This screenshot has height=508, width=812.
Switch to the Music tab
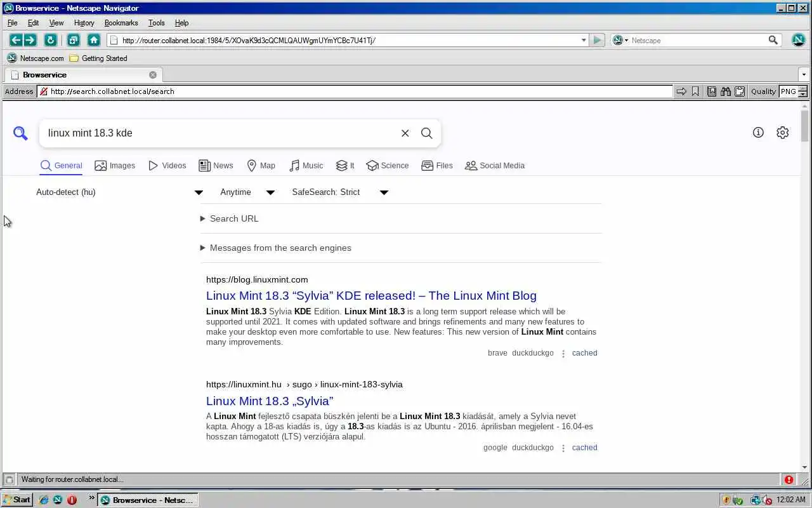306,166
